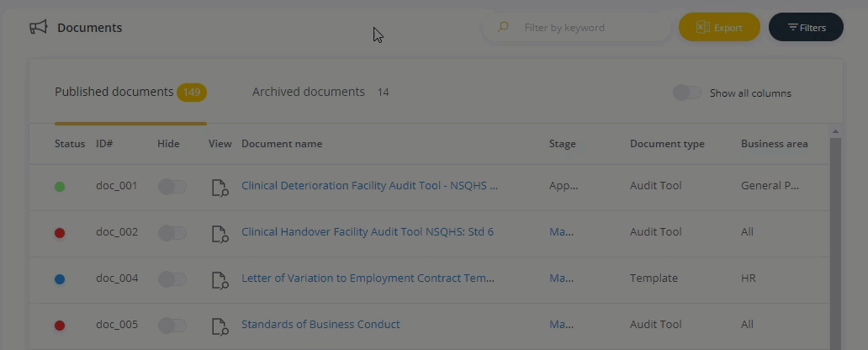Open Standards of Business Conduct link
868x350 pixels.
point(320,325)
